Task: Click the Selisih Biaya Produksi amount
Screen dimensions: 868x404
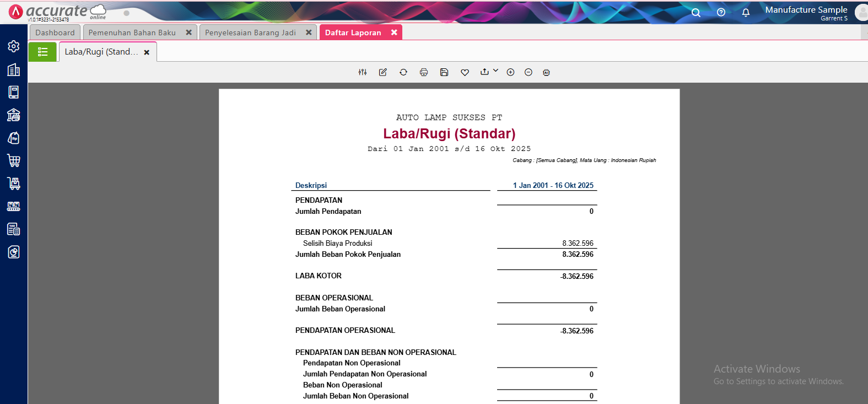Action: point(578,243)
